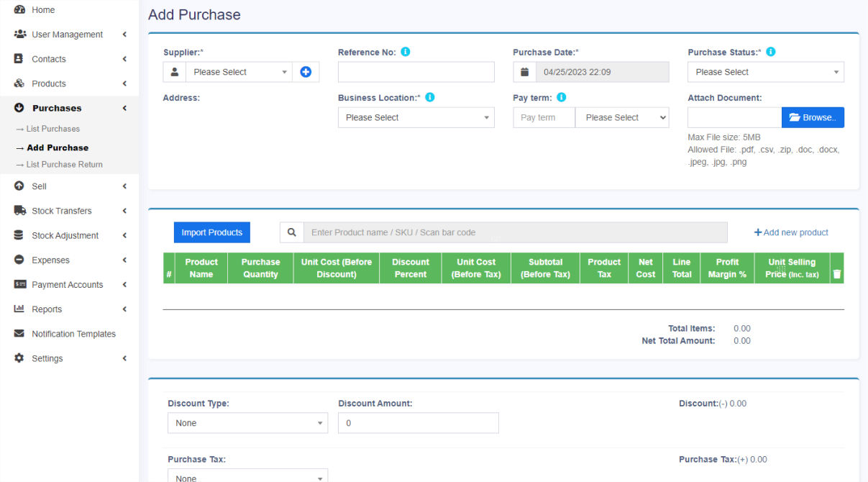Click the calendar icon beside Purchase Date
868x482 pixels.
(x=524, y=72)
